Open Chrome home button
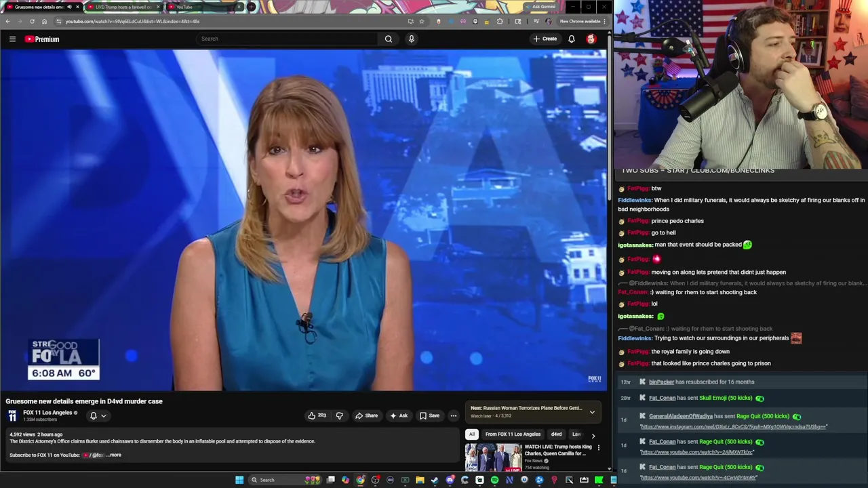868x488 pixels. (x=44, y=21)
